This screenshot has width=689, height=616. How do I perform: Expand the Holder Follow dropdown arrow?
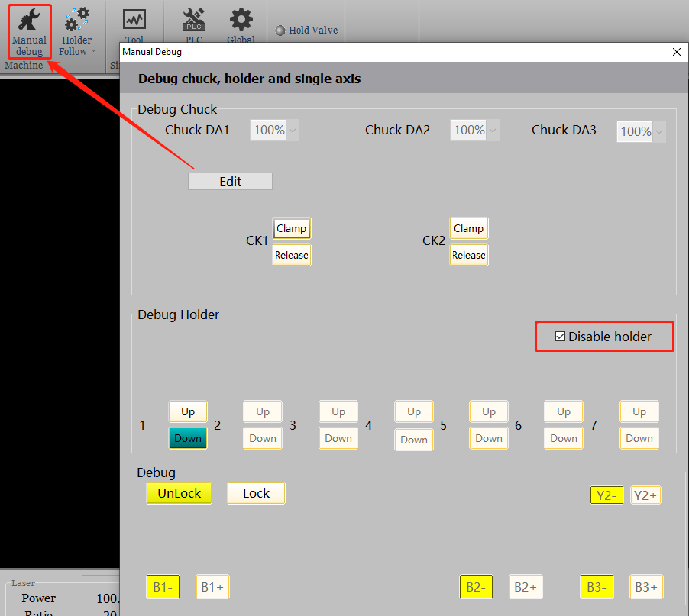[93, 51]
